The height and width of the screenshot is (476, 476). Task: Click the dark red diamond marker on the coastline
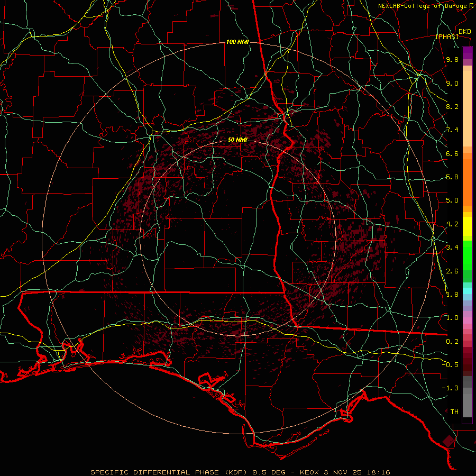pyautogui.click(x=448, y=441)
